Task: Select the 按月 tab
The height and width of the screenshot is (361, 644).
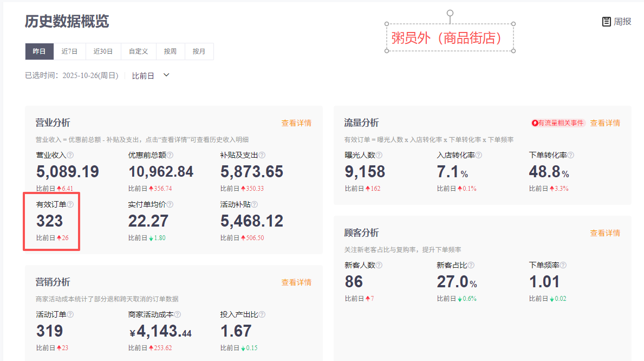Action: 199,51
